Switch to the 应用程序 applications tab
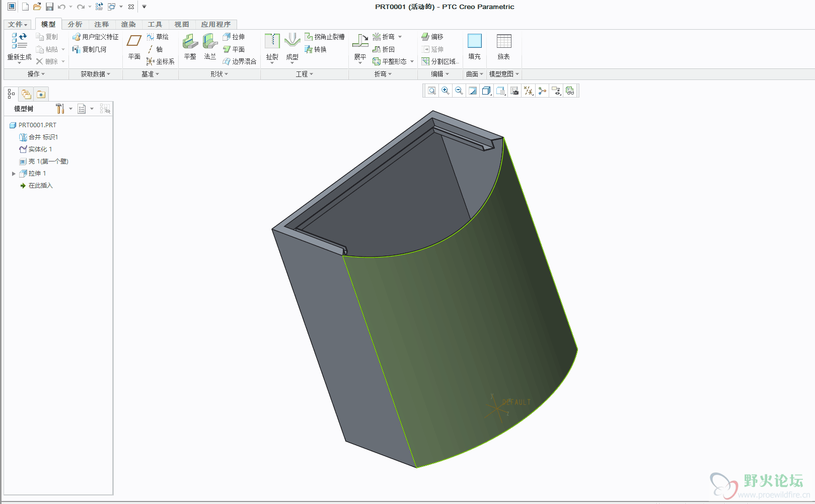The width and height of the screenshot is (815, 504). (216, 24)
